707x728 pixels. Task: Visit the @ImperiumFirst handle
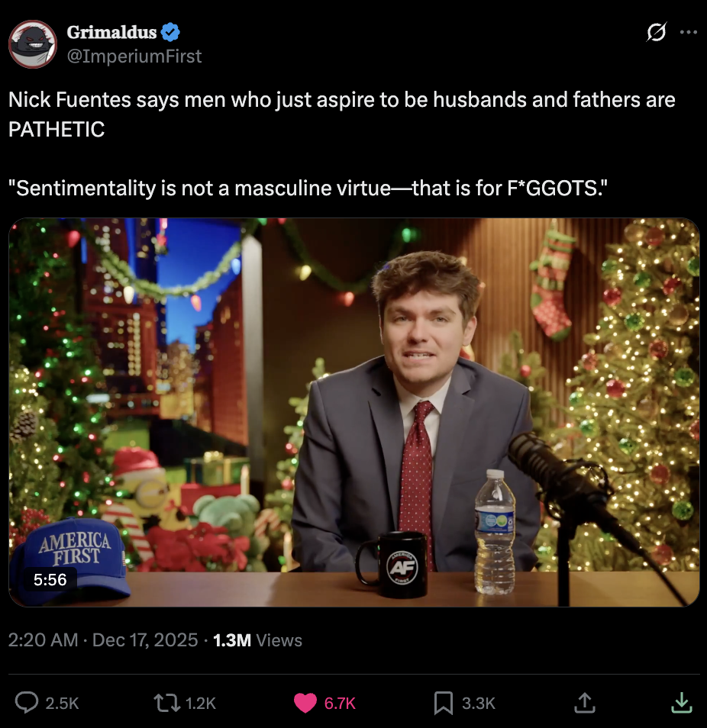point(134,56)
